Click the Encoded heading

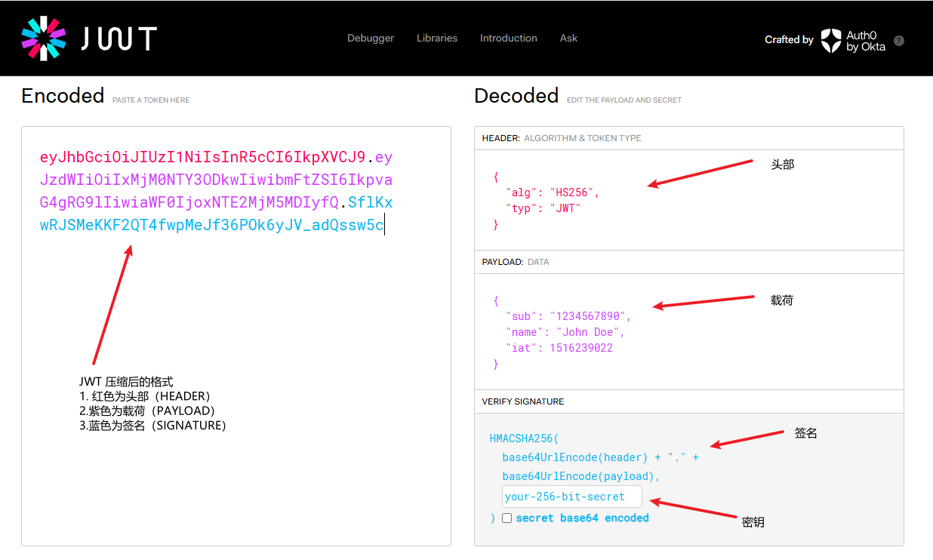pos(63,96)
